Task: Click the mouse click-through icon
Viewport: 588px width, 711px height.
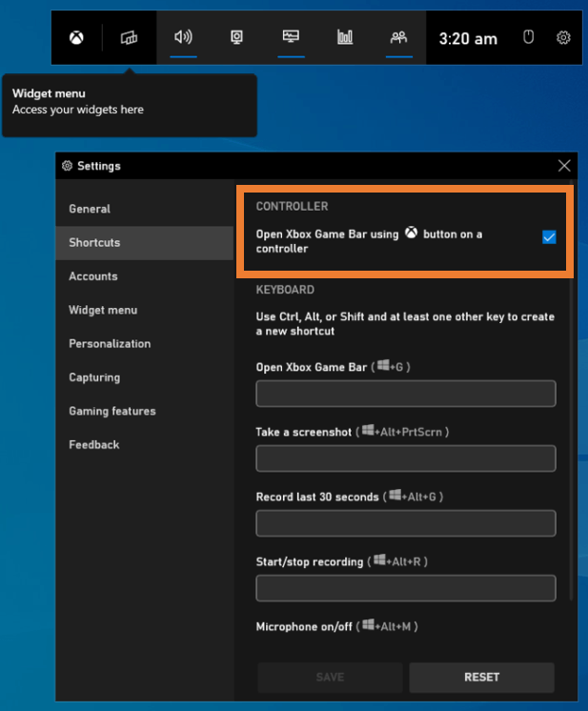Action: tap(528, 37)
